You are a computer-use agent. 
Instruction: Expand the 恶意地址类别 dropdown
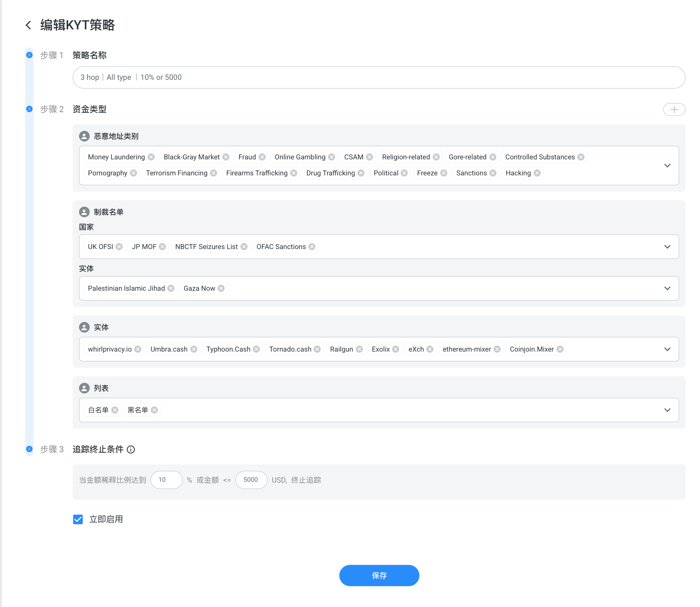coord(667,166)
